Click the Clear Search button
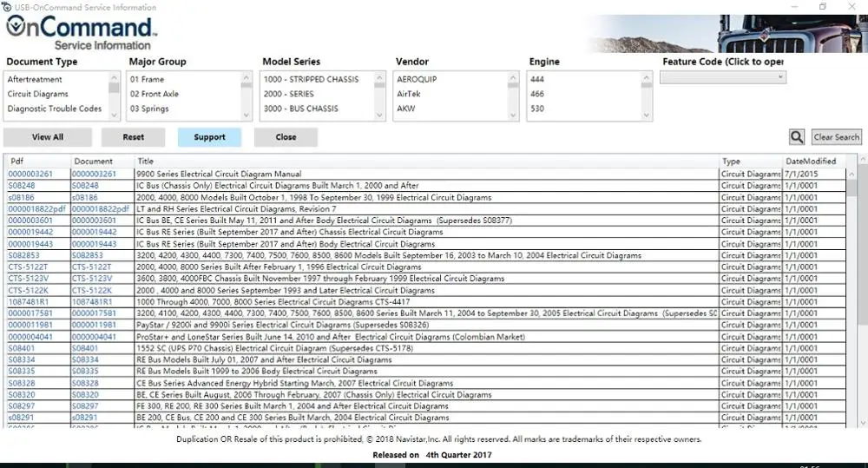Image resolution: width=868 pixels, height=468 pixels. pos(837,137)
